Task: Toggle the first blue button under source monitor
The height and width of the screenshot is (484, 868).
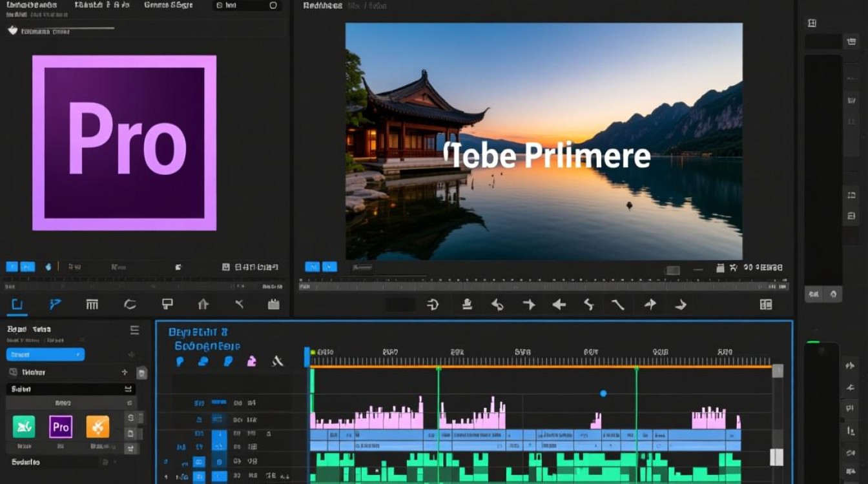Action: click(x=12, y=267)
